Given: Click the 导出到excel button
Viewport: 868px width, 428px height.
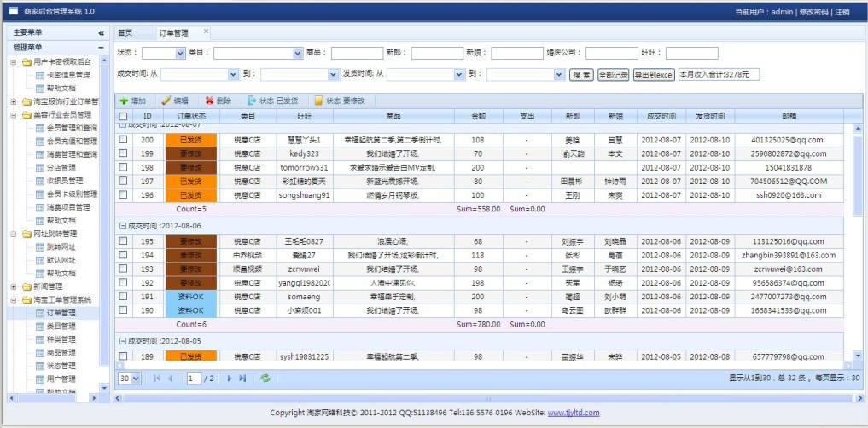Looking at the screenshot, I should click(x=654, y=75).
